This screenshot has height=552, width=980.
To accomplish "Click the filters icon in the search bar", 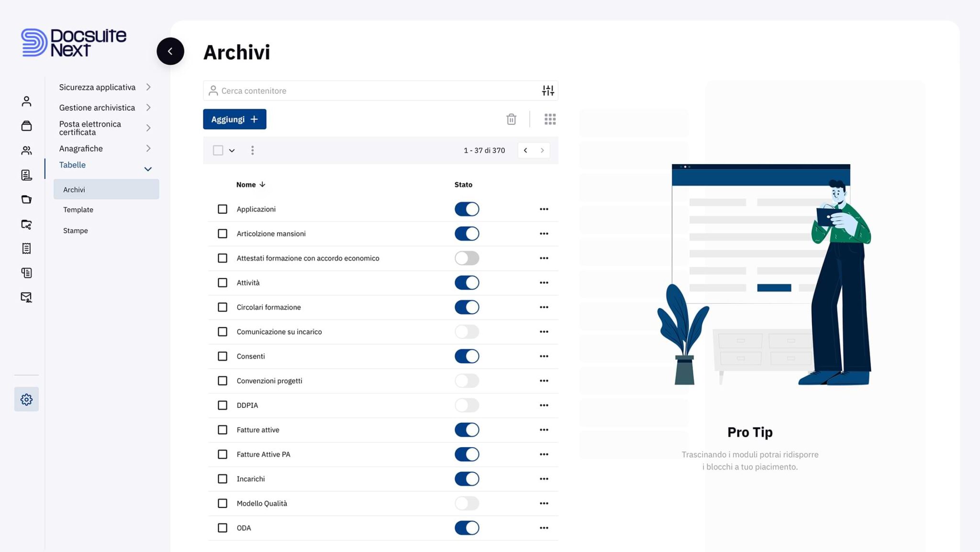I will (x=547, y=90).
